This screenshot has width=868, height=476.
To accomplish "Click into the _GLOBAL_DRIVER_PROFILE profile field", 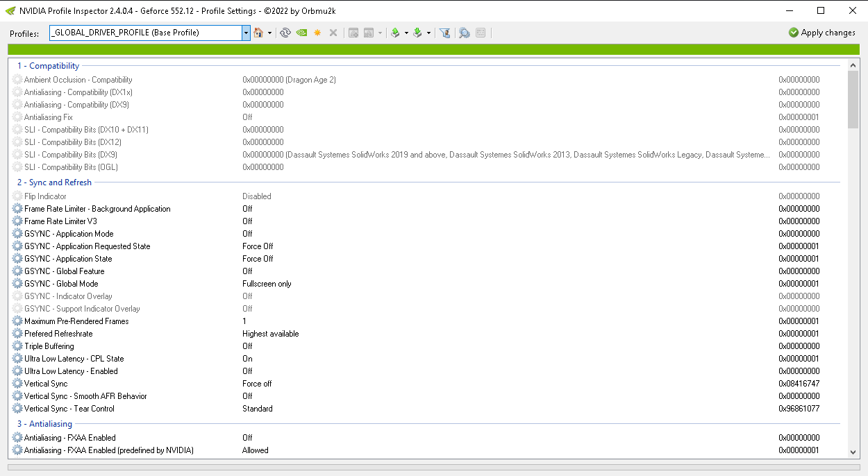I will coord(146,33).
